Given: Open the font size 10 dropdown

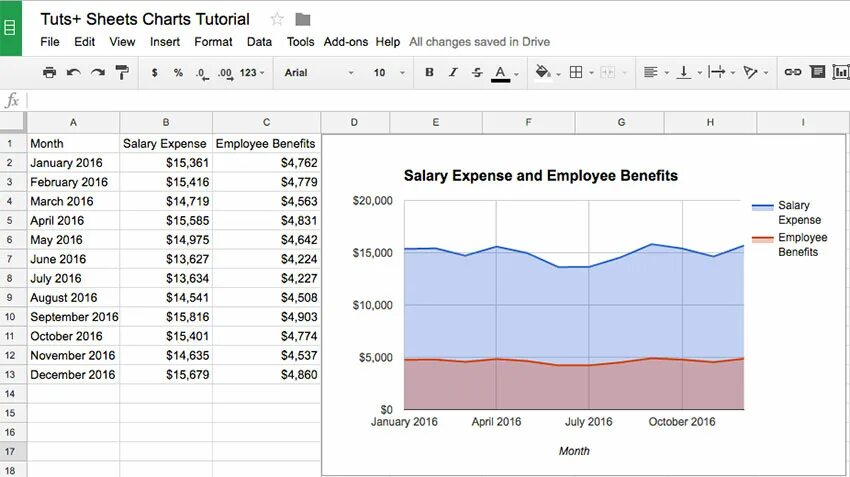Looking at the screenshot, I should (x=389, y=72).
